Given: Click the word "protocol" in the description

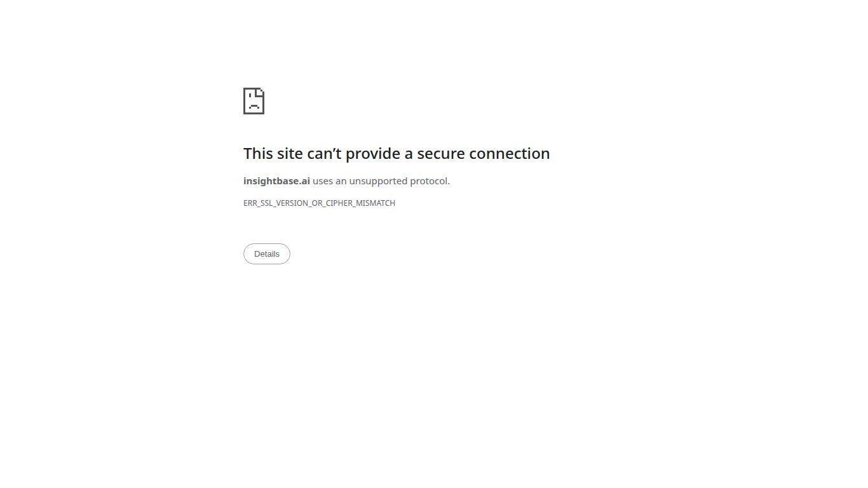Looking at the screenshot, I should pyautogui.click(x=429, y=181).
